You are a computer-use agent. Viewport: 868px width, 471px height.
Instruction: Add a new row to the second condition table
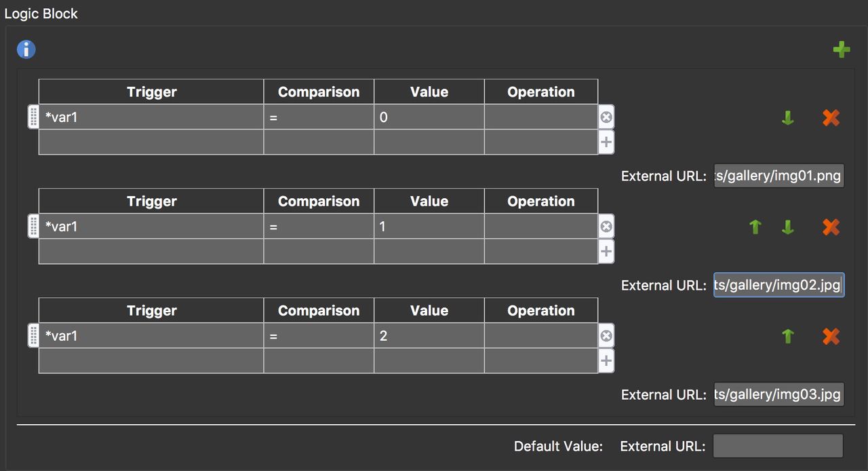click(606, 250)
